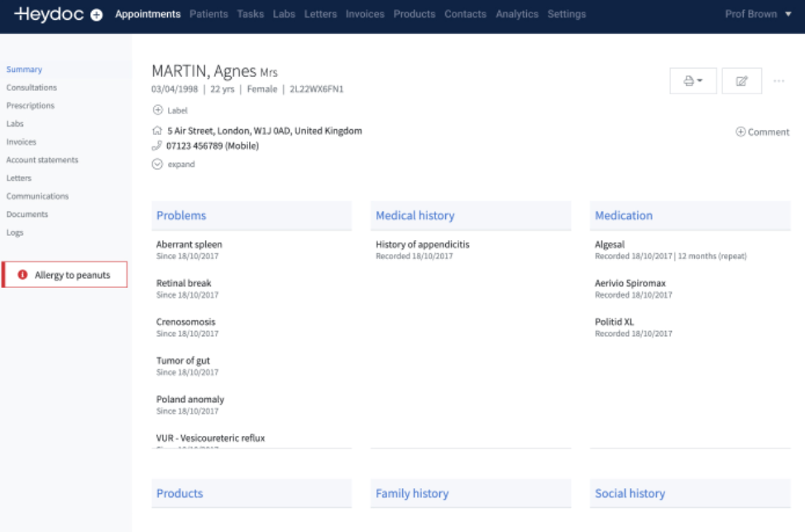Open the Problems section heading
Image resolution: width=805 pixels, height=532 pixels.
pos(181,215)
